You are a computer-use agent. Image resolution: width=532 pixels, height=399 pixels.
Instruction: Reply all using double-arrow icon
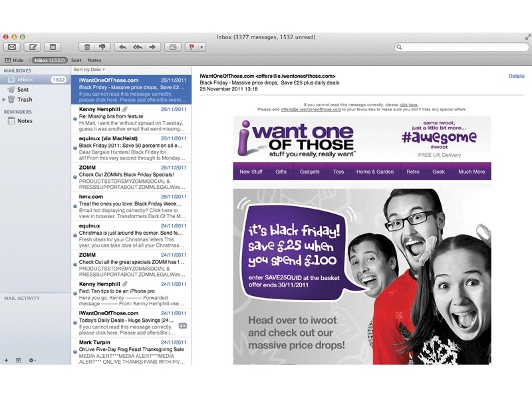(138, 47)
